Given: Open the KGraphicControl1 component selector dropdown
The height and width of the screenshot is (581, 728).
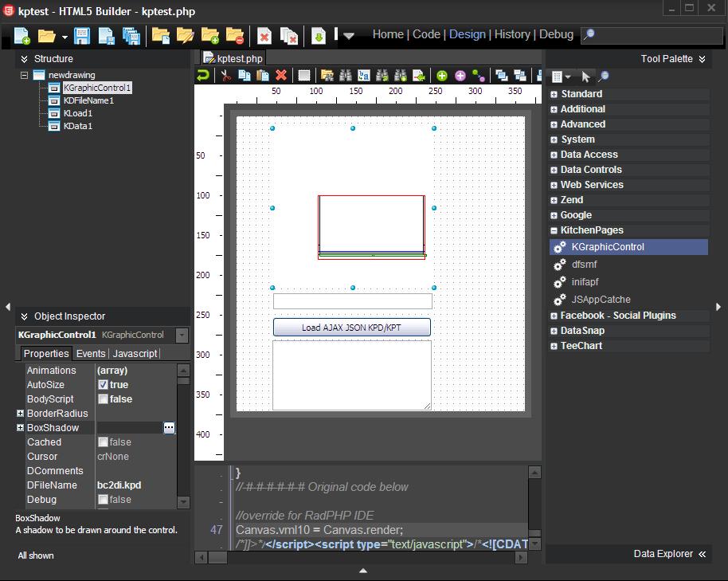Looking at the screenshot, I should (x=182, y=335).
